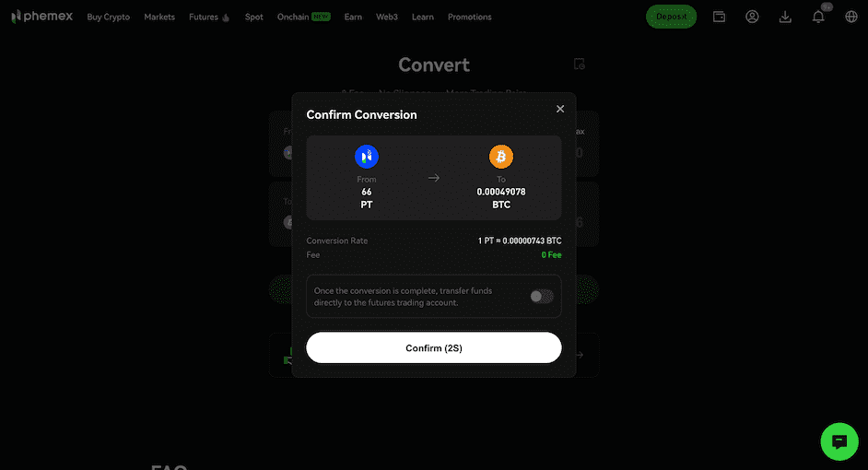Expand the Buy Crypto menu
Viewport: 868px width, 470px height.
109,18
